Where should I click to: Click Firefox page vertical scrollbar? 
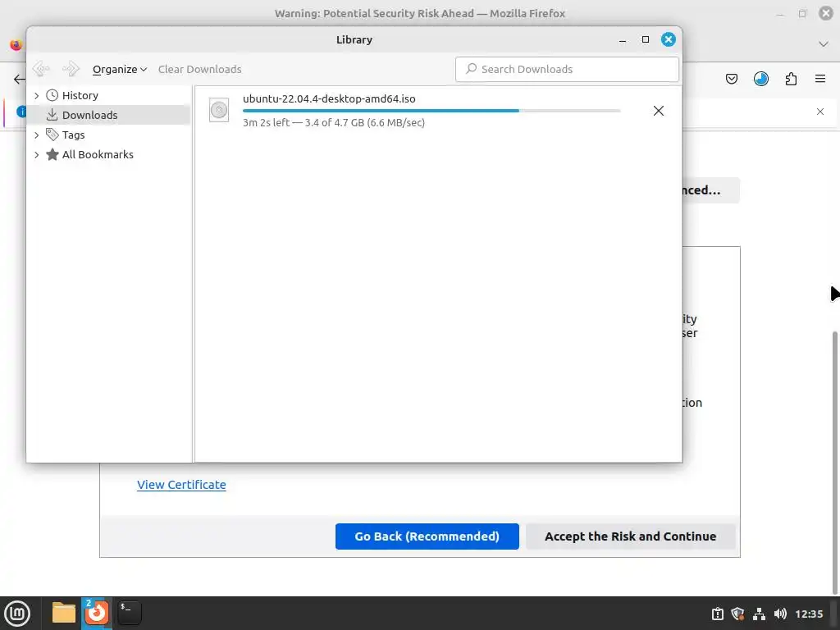(x=834, y=462)
